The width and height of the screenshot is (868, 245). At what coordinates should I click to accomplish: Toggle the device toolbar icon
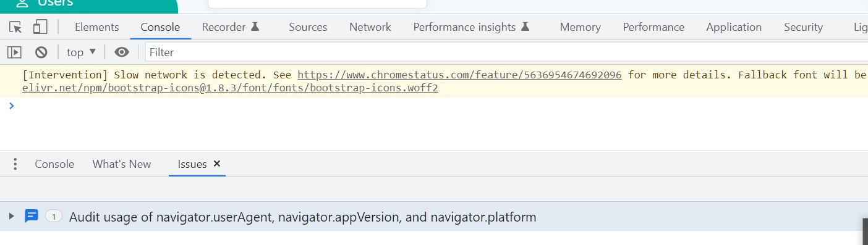pyautogui.click(x=40, y=27)
